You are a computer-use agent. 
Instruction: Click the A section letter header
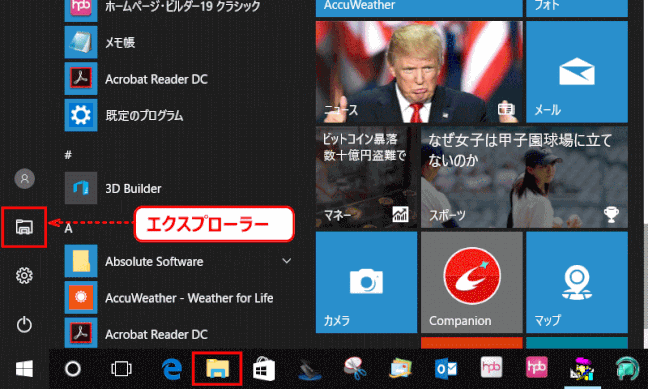click(69, 228)
